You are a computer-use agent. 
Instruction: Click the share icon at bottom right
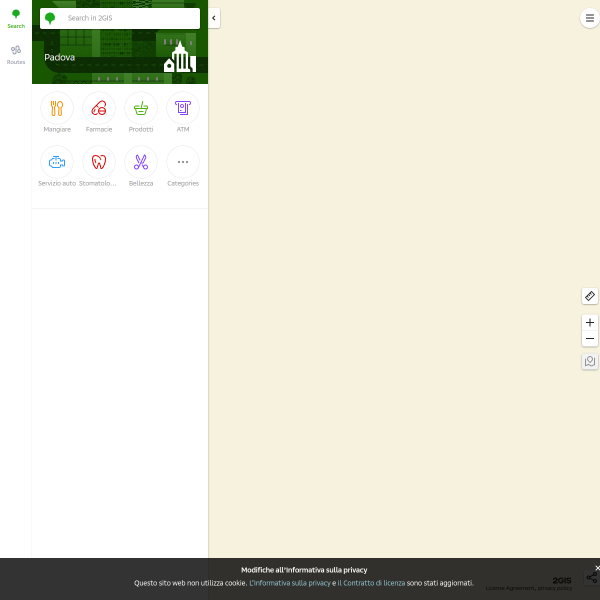point(592,577)
